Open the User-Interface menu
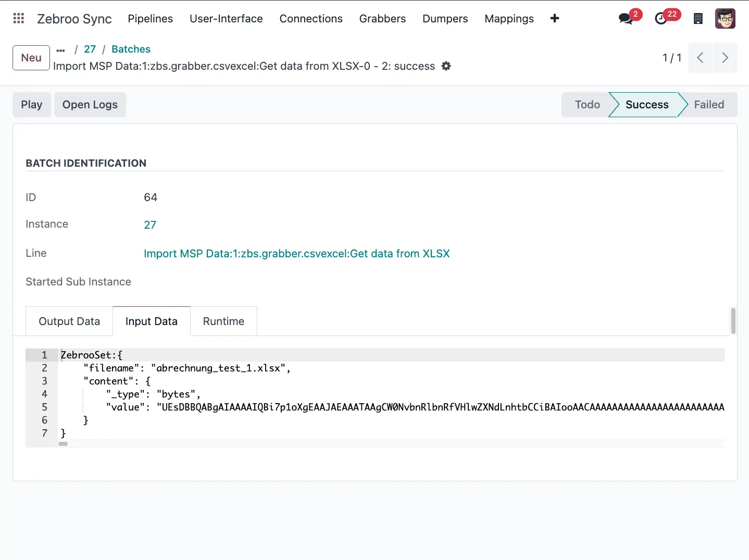Screen dimensions: 749x560 [226, 19]
